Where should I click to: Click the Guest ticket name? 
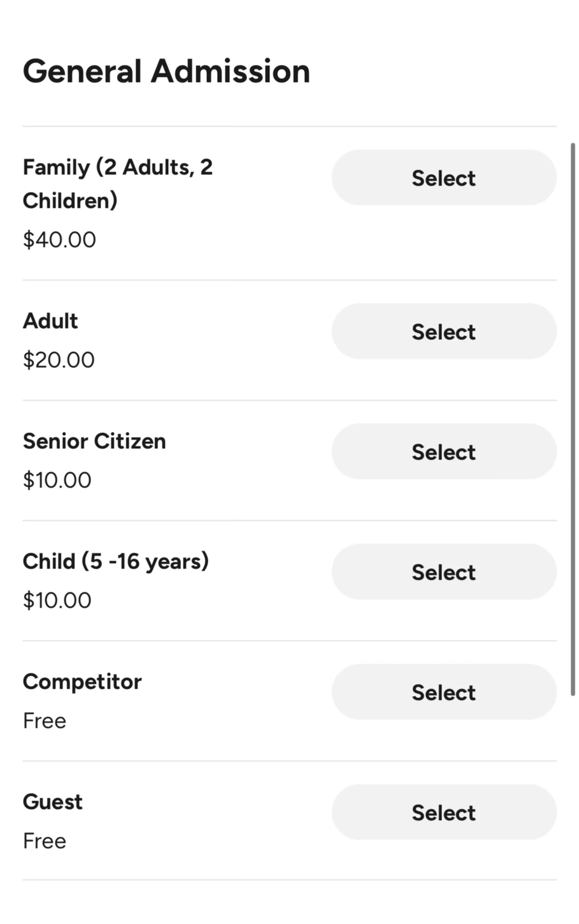(x=53, y=802)
